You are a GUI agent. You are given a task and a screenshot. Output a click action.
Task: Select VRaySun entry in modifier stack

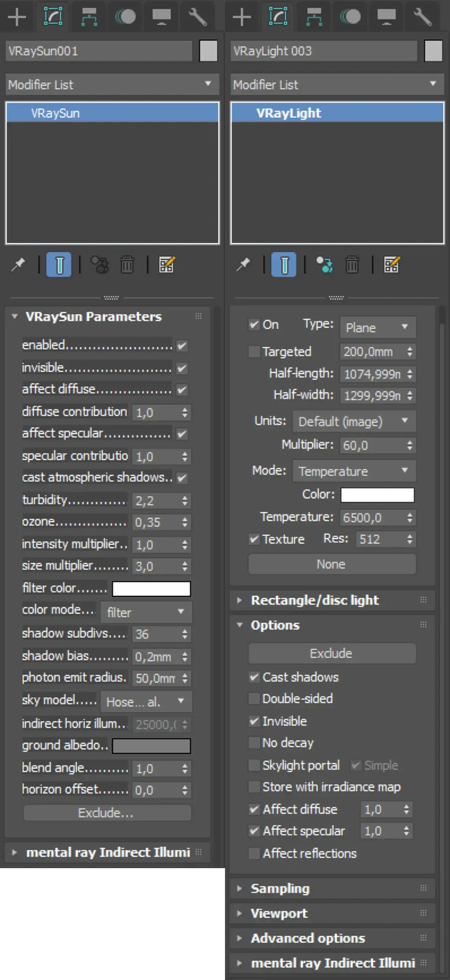tap(55, 113)
